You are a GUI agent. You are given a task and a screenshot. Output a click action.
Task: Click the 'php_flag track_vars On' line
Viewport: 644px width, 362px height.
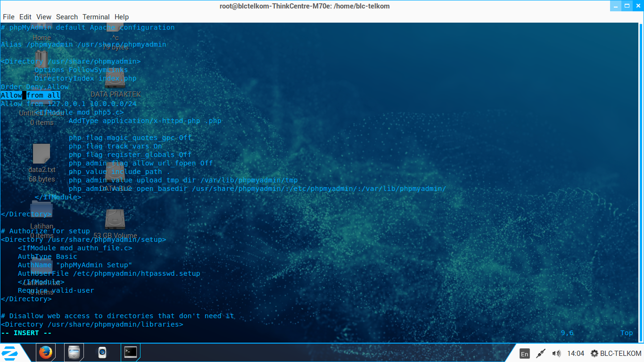click(116, 146)
